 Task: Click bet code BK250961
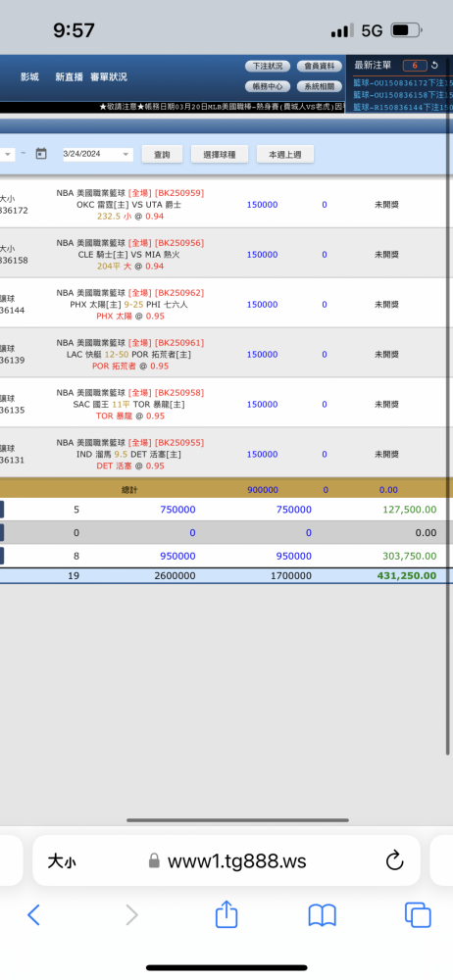pyautogui.click(x=179, y=342)
